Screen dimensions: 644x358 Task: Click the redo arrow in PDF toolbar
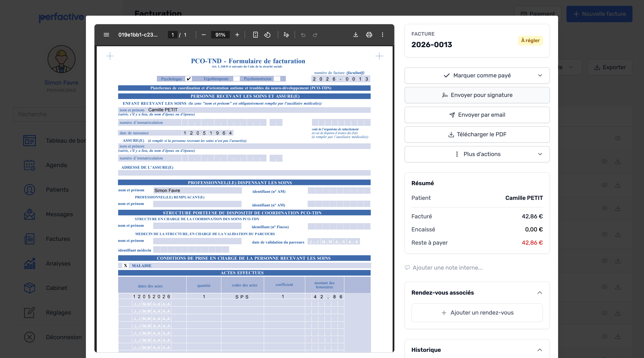click(315, 35)
